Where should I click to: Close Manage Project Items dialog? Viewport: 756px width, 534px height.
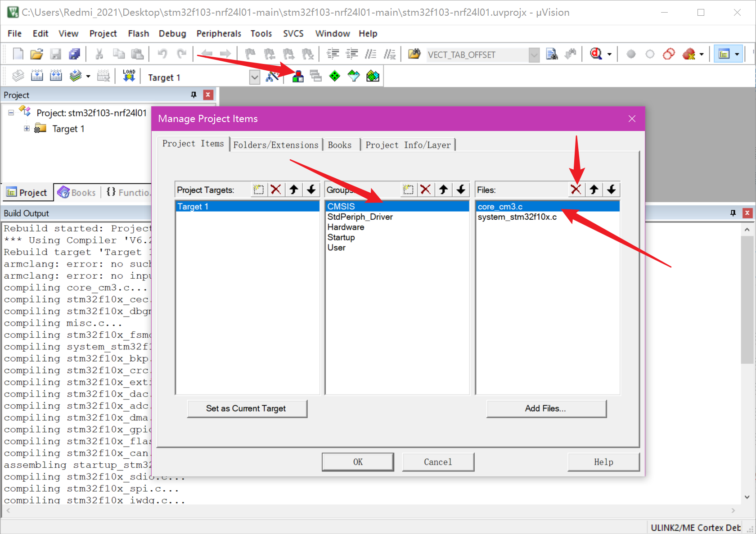632,118
